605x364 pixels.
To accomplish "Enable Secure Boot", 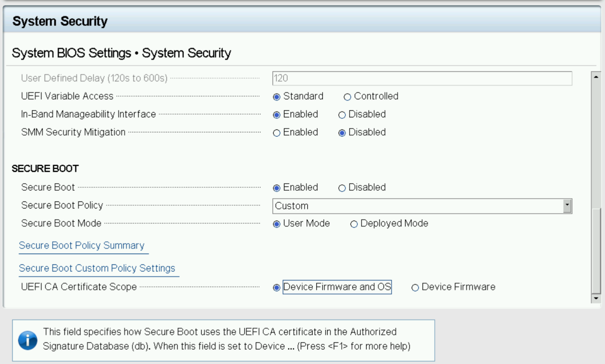I will (x=276, y=188).
